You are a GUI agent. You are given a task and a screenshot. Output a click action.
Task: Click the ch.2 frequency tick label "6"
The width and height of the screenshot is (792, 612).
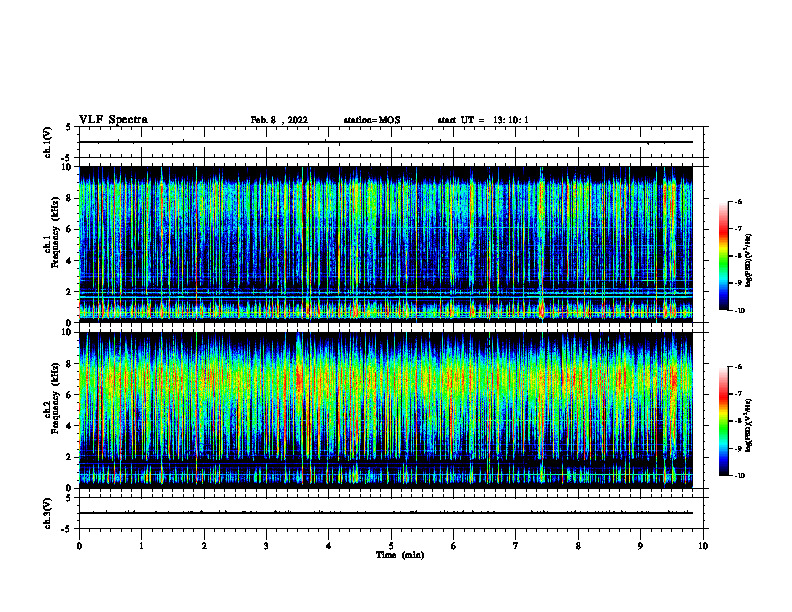(x=69, y=395)
